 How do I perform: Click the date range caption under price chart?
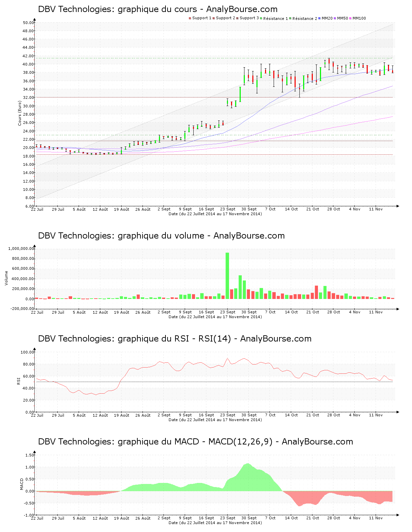[215, 214]
